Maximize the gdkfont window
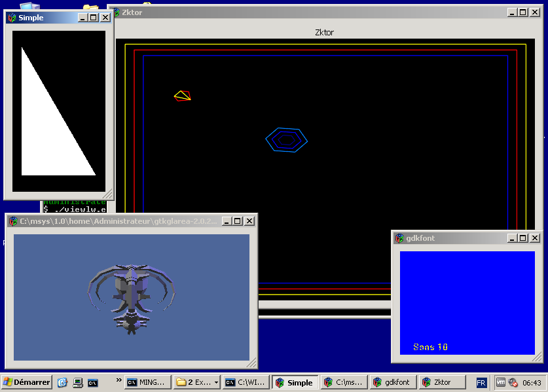Screen dimensions: 548x392 (x=522, y=238)
